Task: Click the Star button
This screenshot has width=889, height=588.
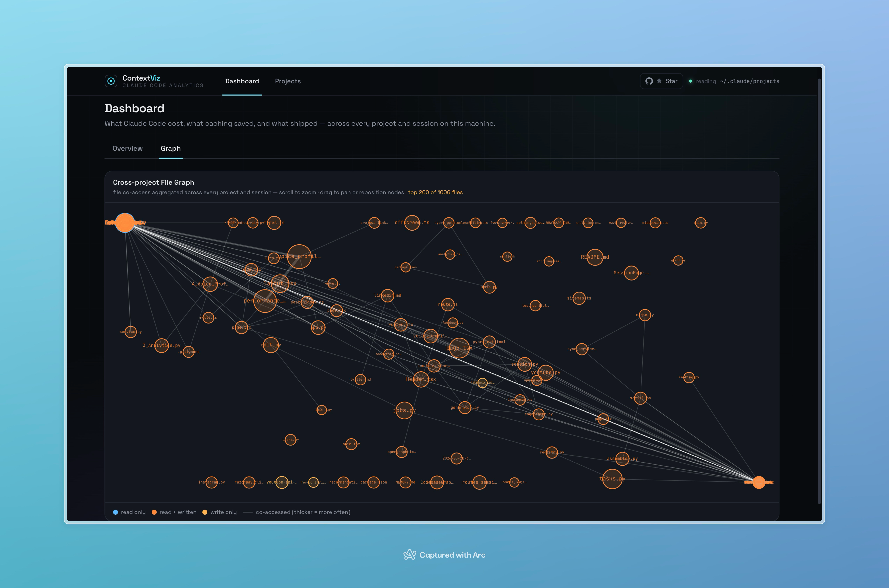Action: tap(661, 81)
